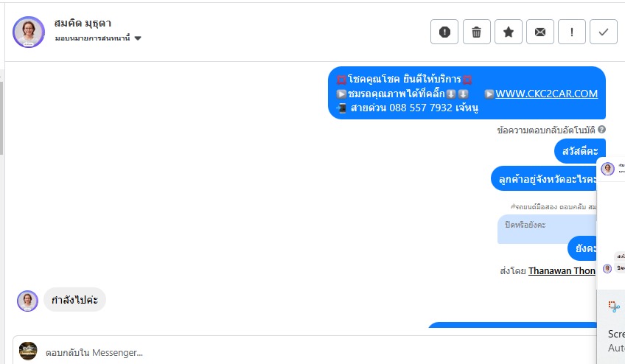The height and width of the screenshot is (364, 625).
Task: Mark conversation unread with the envelope icon
Action: [x=540, y=32]
